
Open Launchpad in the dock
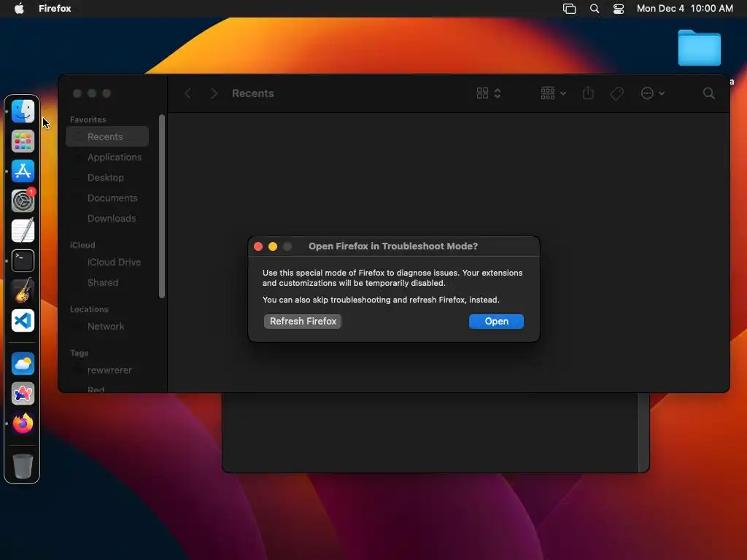click(23, 141)
